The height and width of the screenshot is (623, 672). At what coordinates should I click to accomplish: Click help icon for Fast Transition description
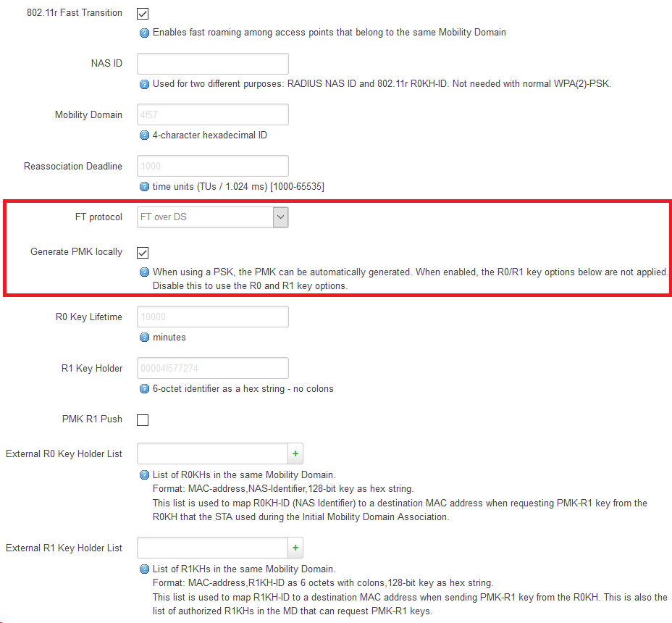[x=144, y=33]
